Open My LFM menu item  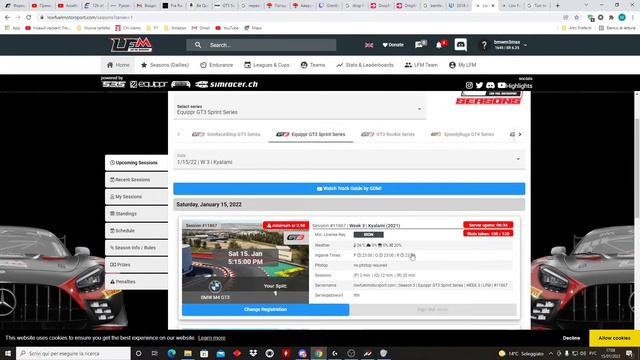pos(462,65)
